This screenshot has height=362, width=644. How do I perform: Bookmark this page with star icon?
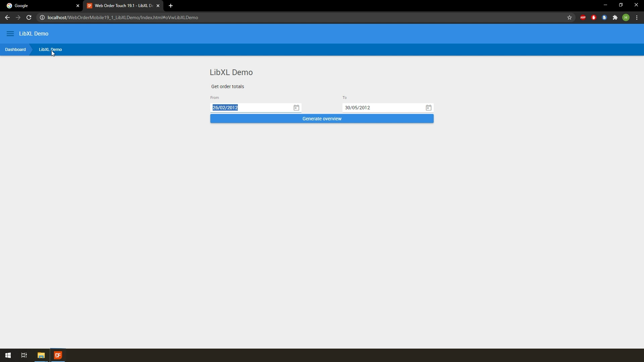(569, 17)
